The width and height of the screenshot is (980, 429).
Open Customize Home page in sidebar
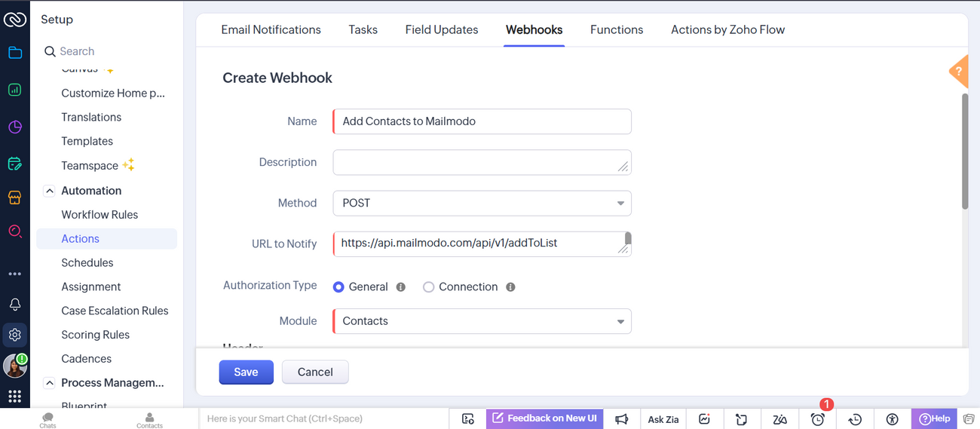click(x=113, y=93)
